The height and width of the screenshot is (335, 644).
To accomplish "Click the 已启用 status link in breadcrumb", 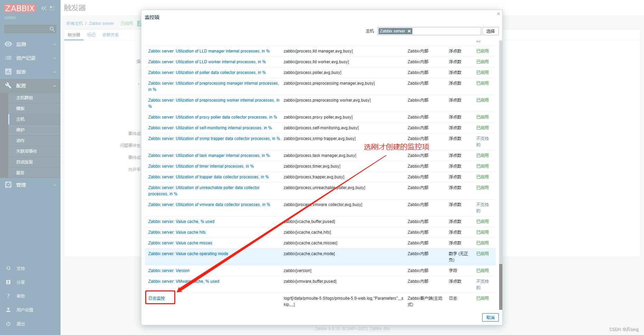I will 127,24.
